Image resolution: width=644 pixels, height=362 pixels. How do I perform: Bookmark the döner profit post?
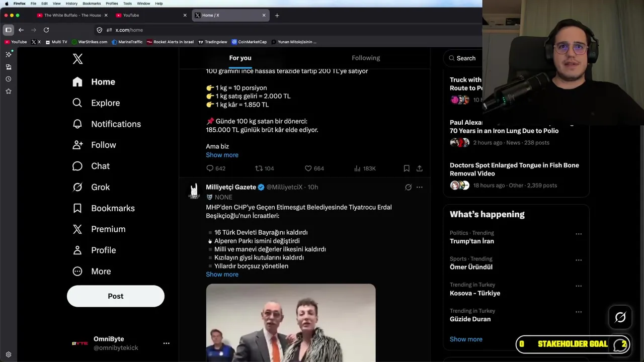[407, 168]
